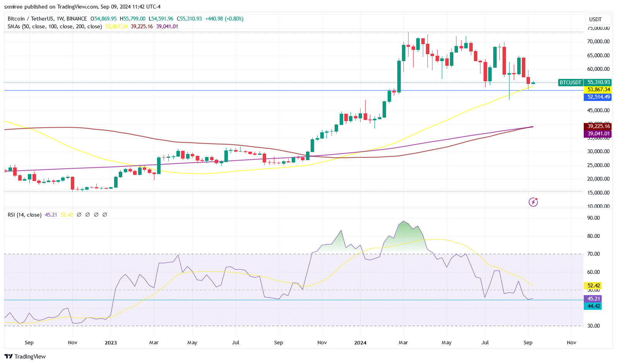The width and height of the screenshot is (617, 364).
Task: Click the TradingView logo at bottom left
Action: [x=25, y=357]
